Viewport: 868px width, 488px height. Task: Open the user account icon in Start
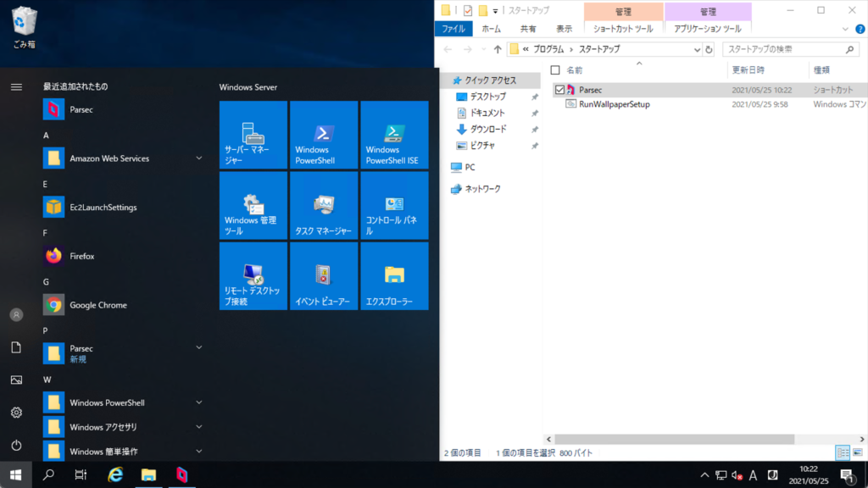[16, 315]
